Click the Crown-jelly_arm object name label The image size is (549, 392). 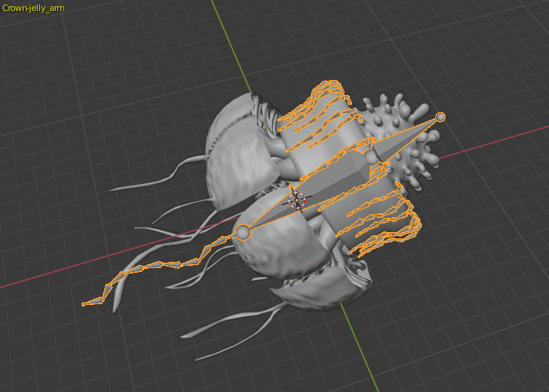pyautogui.click(x=33, y=8)
